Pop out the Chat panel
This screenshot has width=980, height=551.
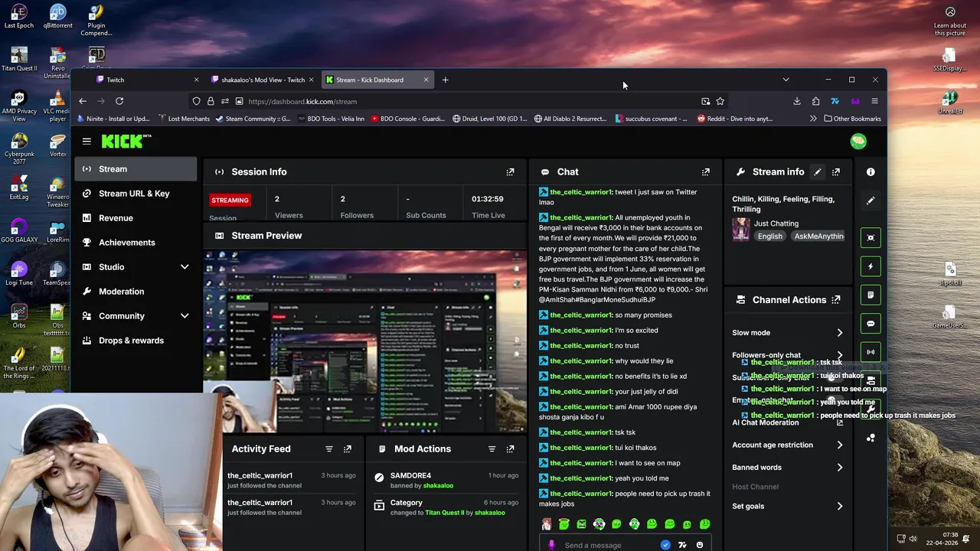(706, 172)
